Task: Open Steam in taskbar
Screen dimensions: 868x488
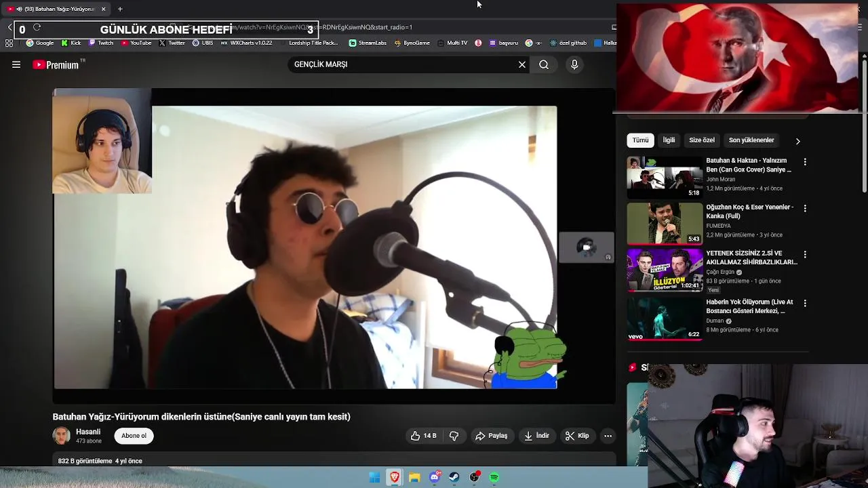Action: (x=454, y=478)
